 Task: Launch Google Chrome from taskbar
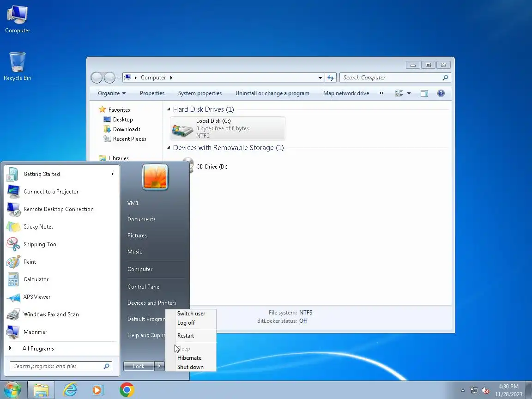[127, 390]
